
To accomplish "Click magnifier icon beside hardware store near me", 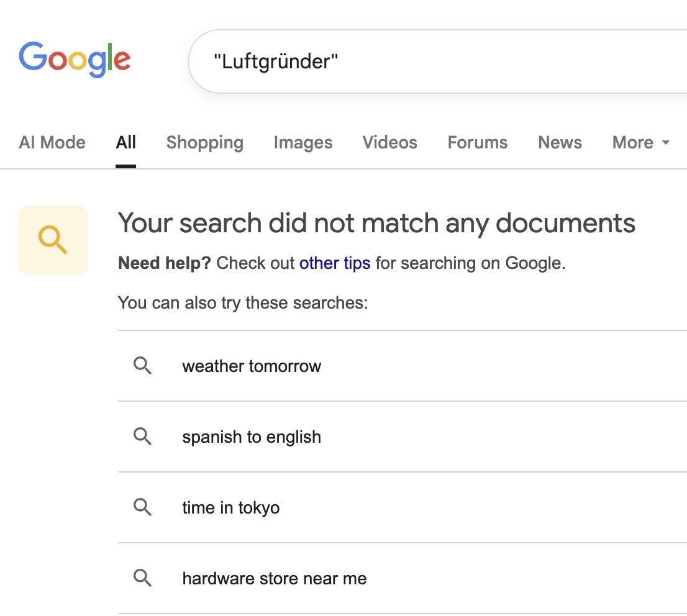I will 143,578.
